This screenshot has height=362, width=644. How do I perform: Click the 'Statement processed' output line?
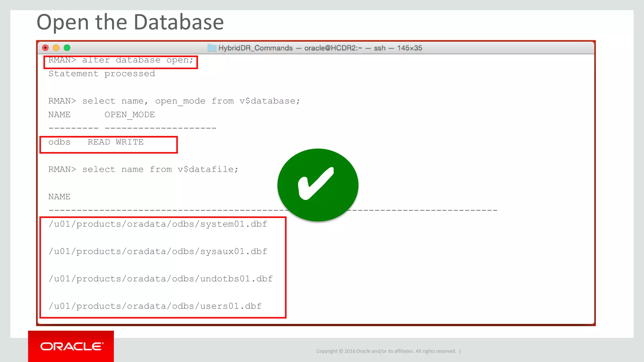(102, 74)
